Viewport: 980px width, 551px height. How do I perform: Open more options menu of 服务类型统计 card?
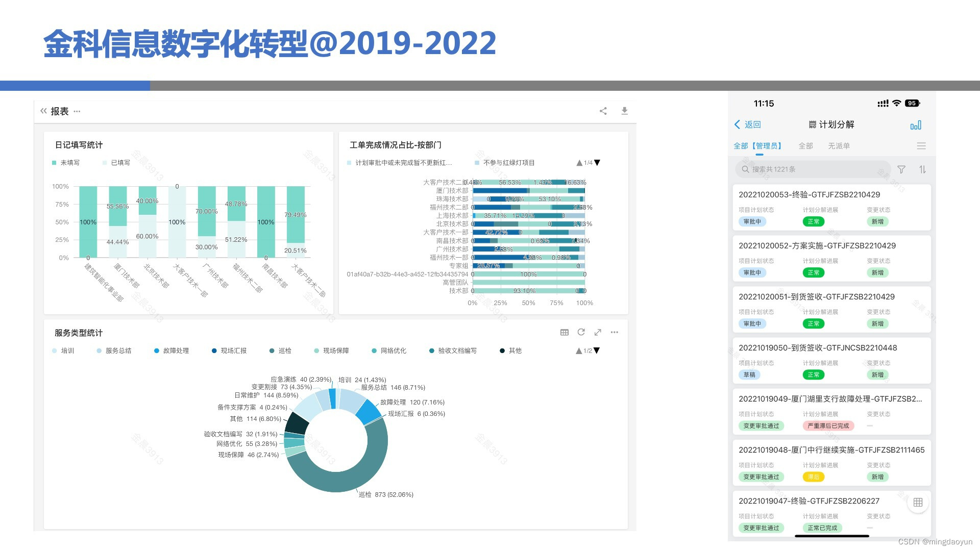(615, 332)
